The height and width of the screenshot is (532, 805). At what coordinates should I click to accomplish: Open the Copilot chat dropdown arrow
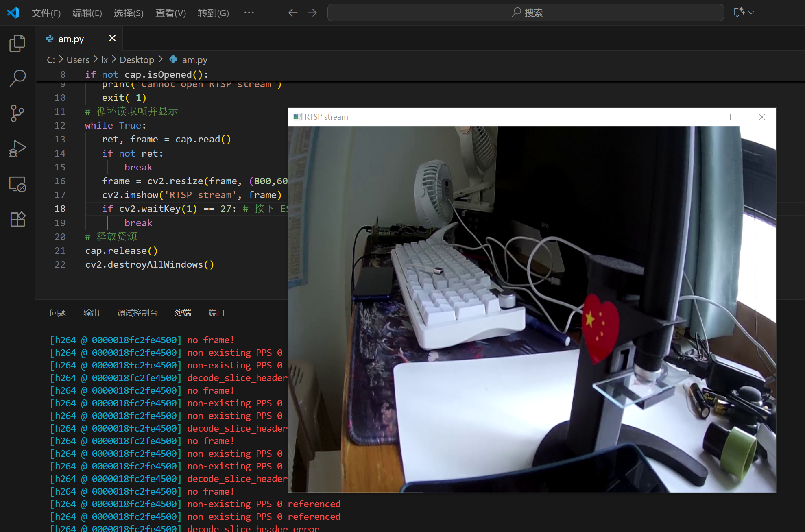751,13
